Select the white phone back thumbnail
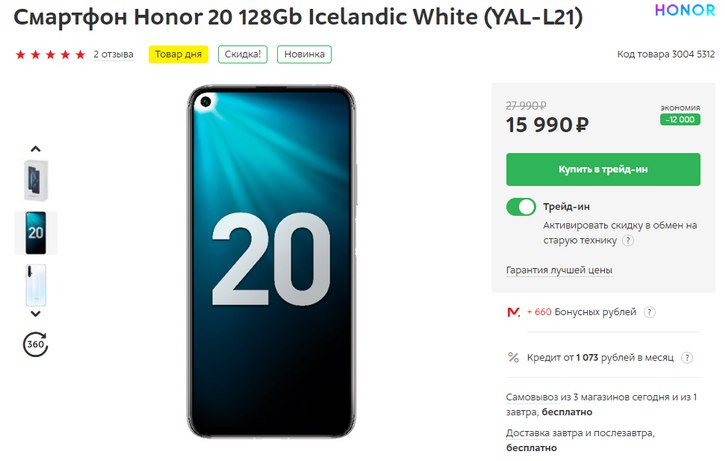Image resolution: width=725 pixels, height=461 pixels. pos(36,285)
